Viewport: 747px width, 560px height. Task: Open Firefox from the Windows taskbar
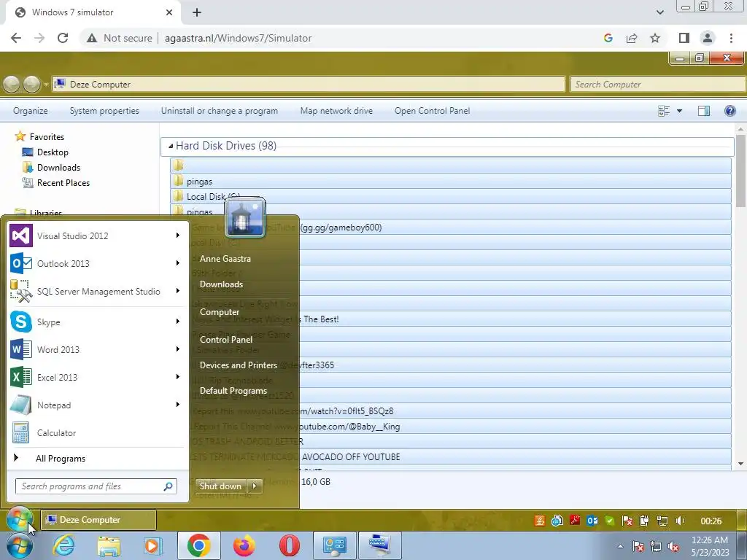244,545
